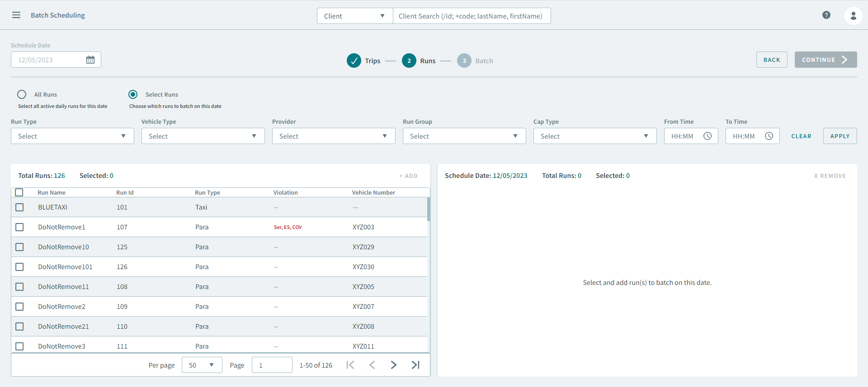Tick the checkbox for DoNotRemove10
Viewport: 868px width, 387px height.
[x=19, y=247]
